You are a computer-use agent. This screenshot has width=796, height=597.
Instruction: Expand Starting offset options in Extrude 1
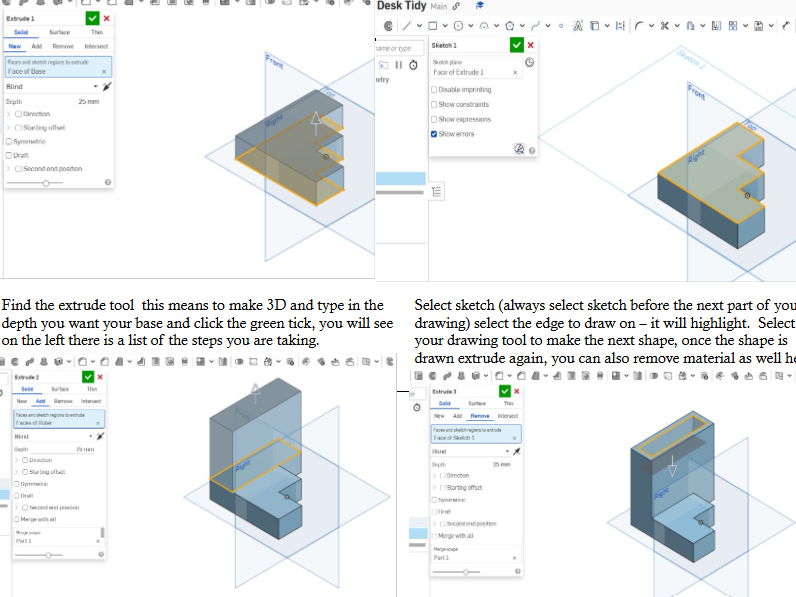click(9, 127)
